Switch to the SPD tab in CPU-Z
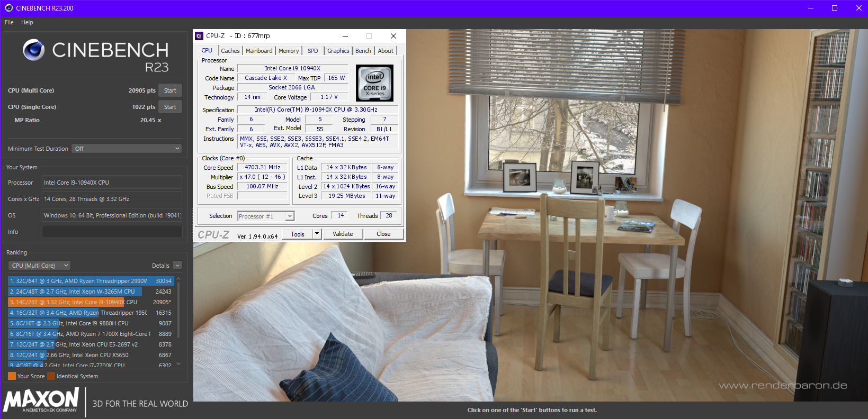 [x=313, y=51]
